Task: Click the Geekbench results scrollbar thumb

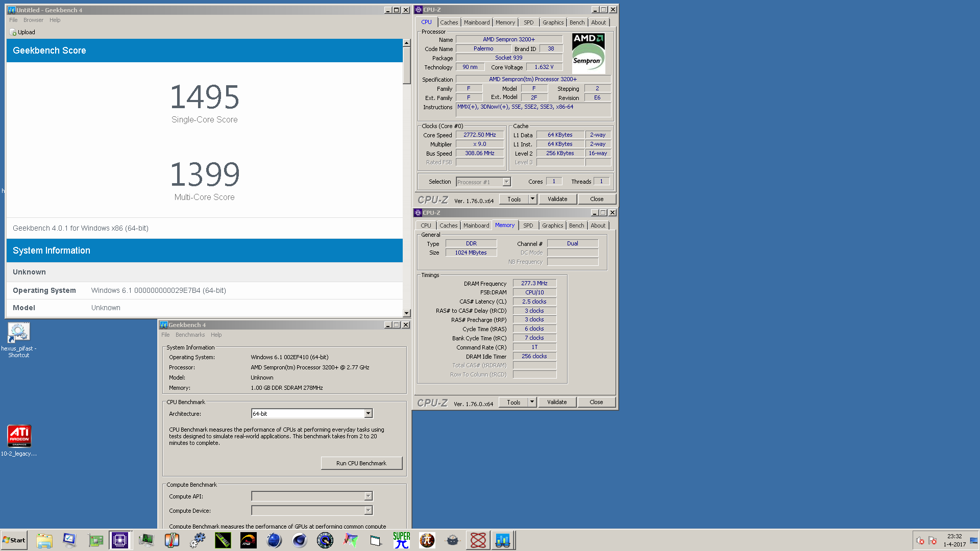Action: [x=407, y=66]
